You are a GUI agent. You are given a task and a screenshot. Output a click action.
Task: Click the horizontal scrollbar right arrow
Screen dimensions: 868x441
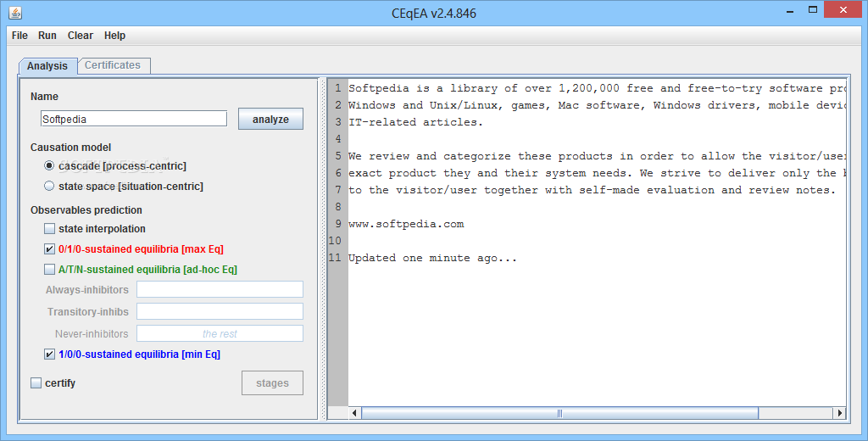coord(839,413)
